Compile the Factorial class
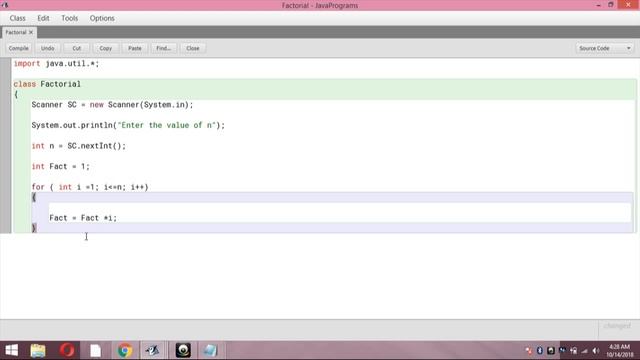640x360 pixels. [x=18, y=48]
